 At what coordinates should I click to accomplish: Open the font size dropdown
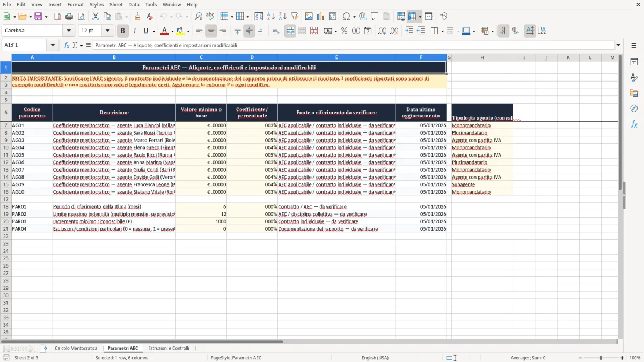click(107, 31)
